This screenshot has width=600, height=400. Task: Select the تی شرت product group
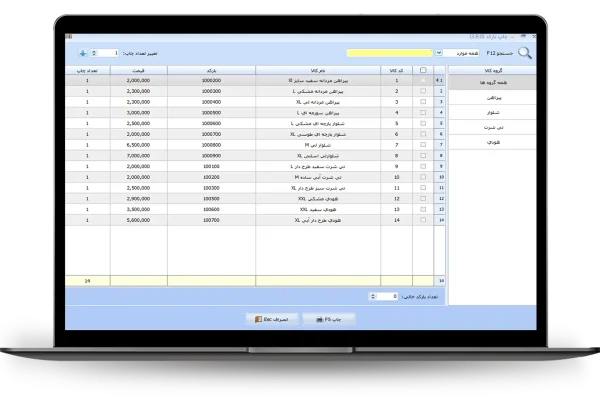pyautogui.click(x=492, y=127)
